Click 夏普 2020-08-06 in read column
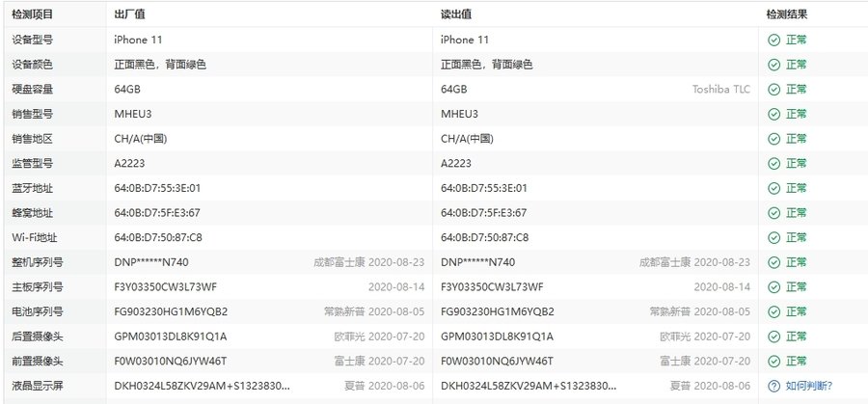The image size is (868, 404). pos(711,386)
